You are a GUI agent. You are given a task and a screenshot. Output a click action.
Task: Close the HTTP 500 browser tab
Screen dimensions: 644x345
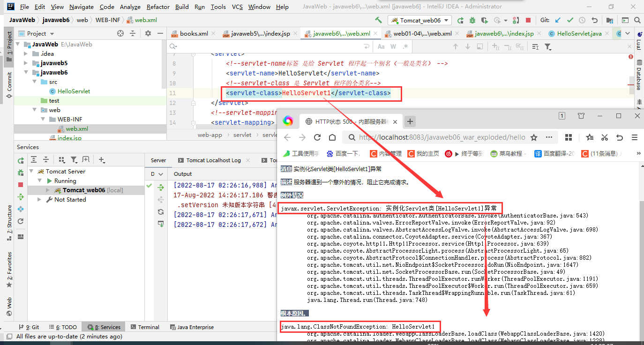tap(395, 121)
